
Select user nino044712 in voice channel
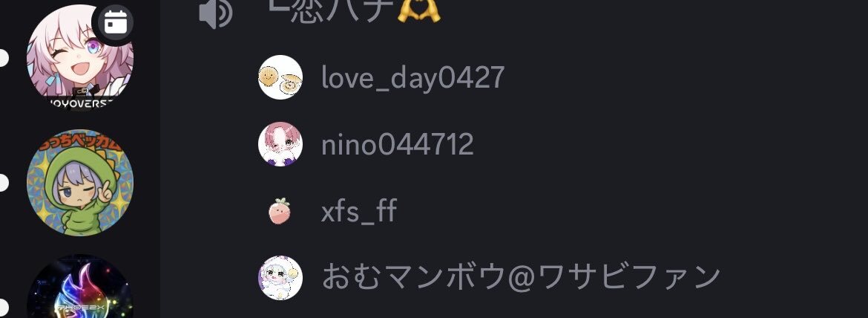tap(398, 145)
